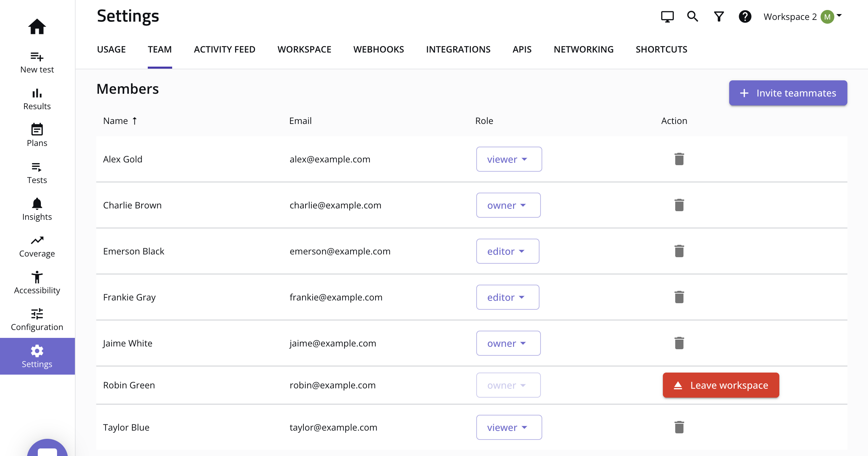Open the Coverage sidebar item
The height and width of the screenshot is (456, 868).
pyautogui.click(x=37, y=246)
